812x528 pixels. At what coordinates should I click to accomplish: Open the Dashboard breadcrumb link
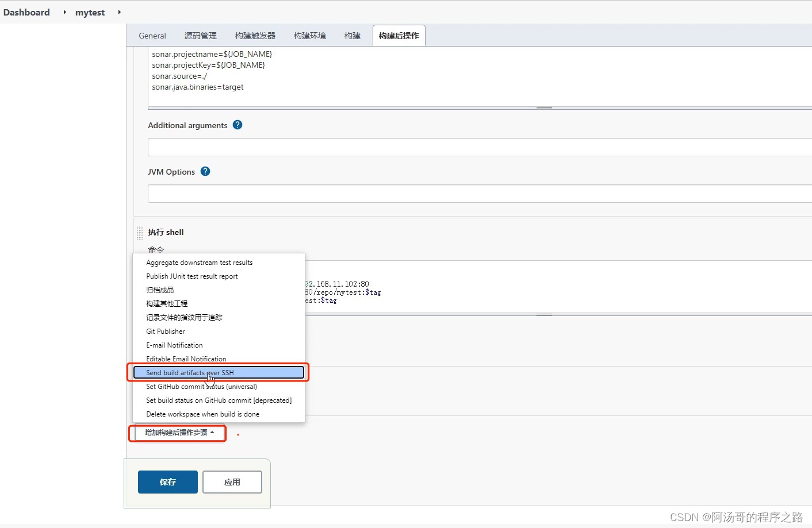coord(26,12)
